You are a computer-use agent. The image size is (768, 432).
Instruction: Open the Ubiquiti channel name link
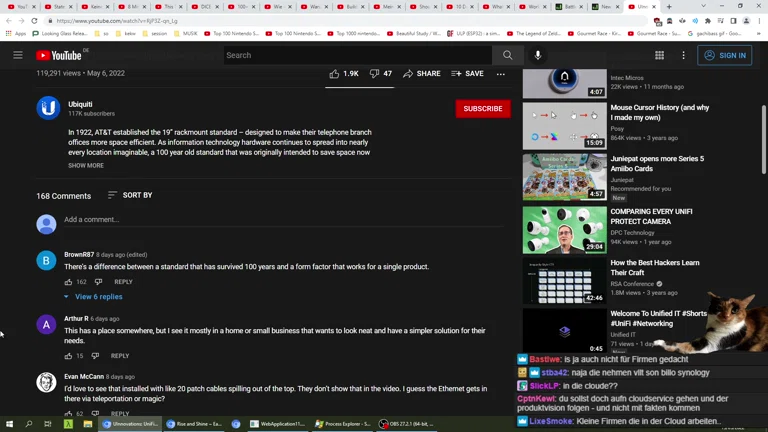pyautogui.click(x=80, y=104)
